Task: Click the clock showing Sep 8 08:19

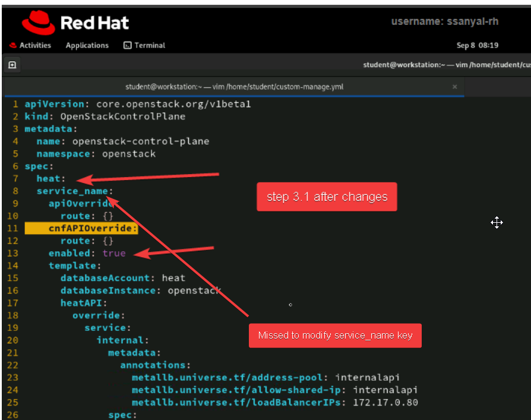Action: click(x=477, y=45)
